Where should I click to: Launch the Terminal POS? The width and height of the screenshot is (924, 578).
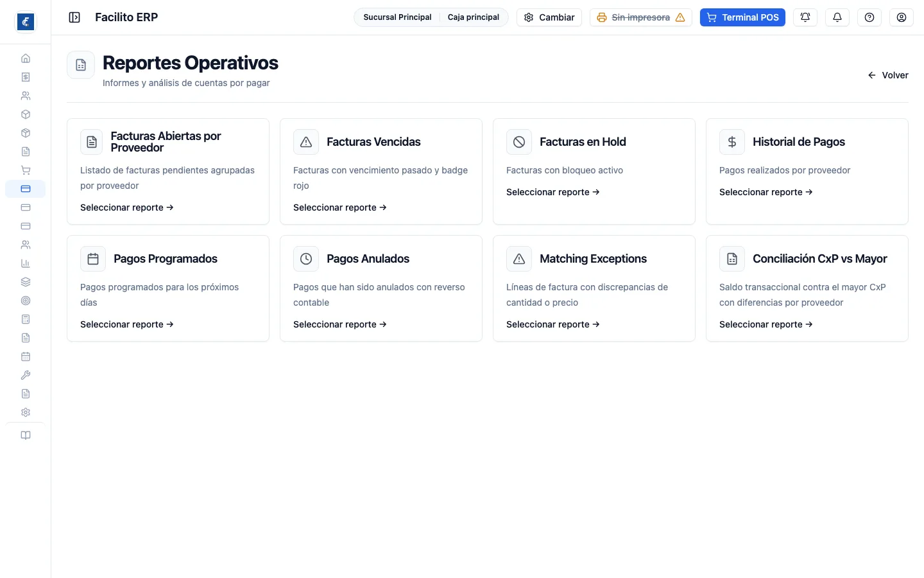pyautogui.click(x=742, y=17)
